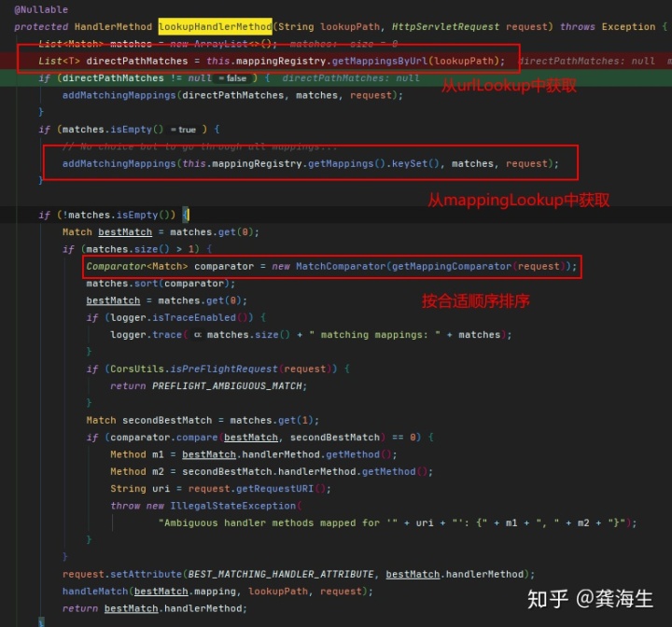This screenshot has height=627, width=672.
Task: Click the HttpServletRequest parameter type
Action: (x=446, y=26)
